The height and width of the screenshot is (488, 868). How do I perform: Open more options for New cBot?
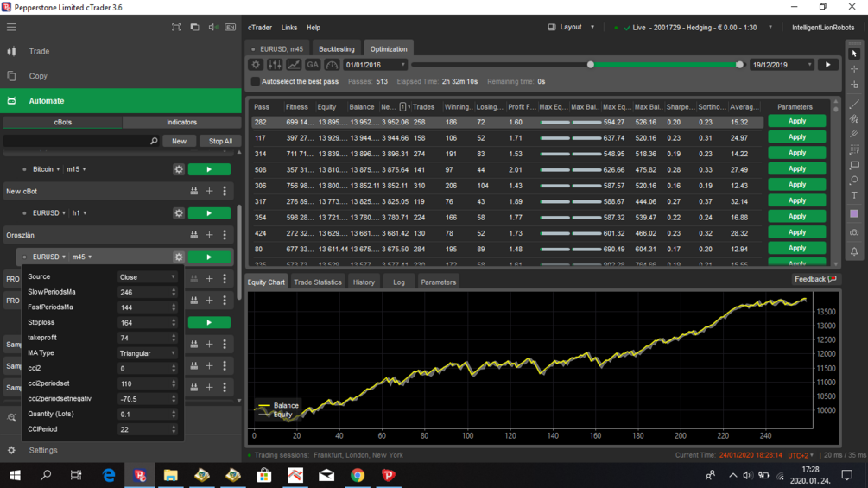[225, 191]
